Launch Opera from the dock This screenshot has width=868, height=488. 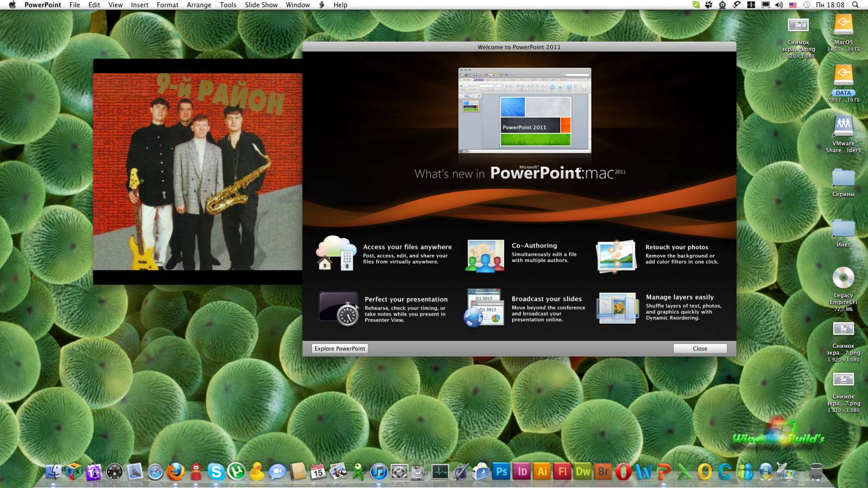[623, 472]
